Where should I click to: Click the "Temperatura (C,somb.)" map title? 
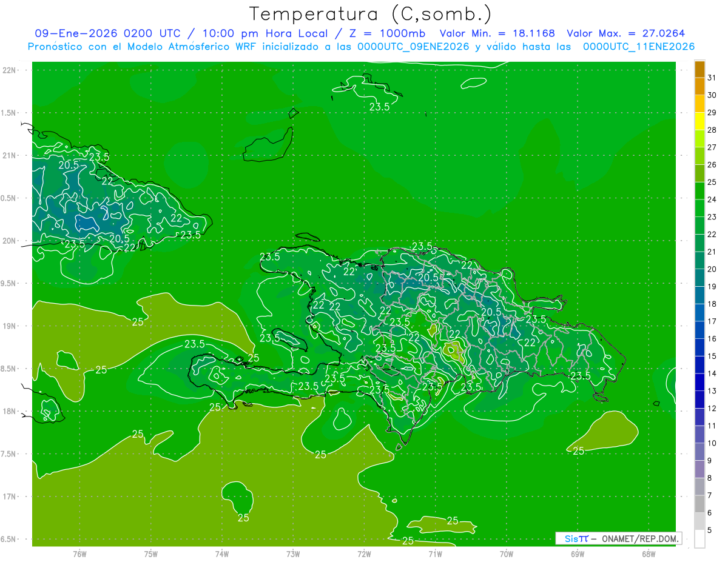coord(370,14)
